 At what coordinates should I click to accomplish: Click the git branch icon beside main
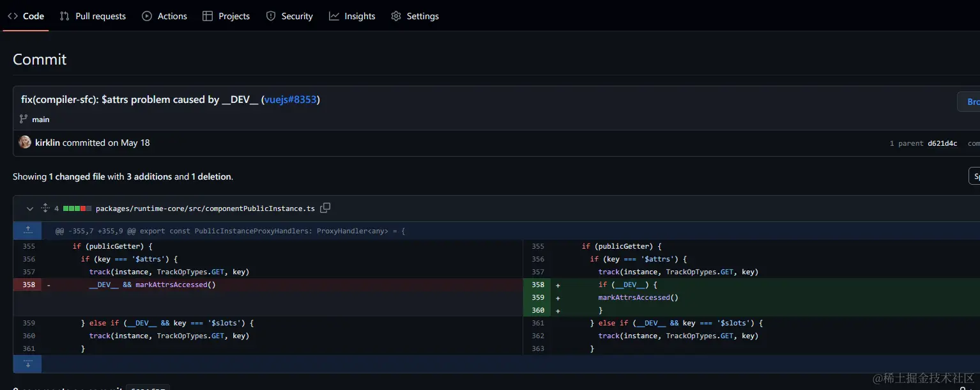point(24,119)
